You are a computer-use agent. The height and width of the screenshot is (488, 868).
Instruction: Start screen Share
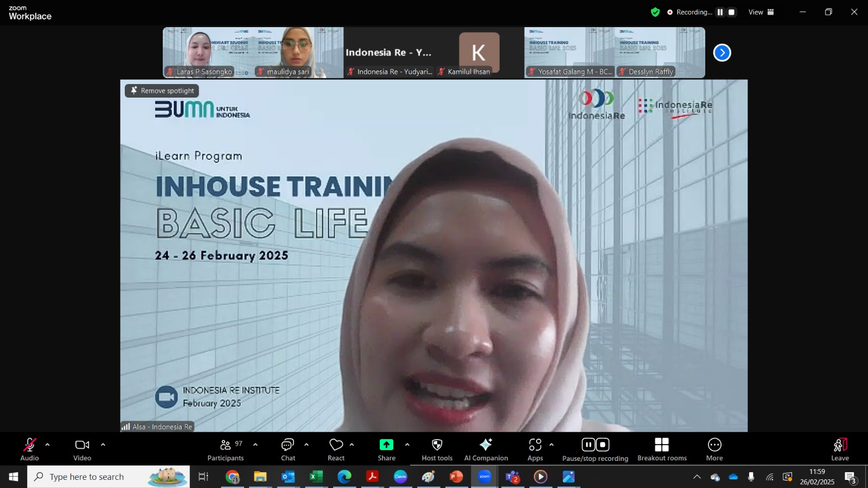(x=386, y=450)
